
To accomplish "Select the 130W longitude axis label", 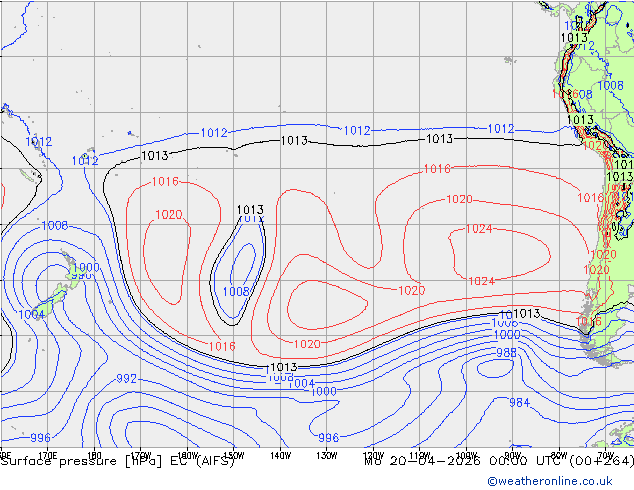I will point(327,456).
